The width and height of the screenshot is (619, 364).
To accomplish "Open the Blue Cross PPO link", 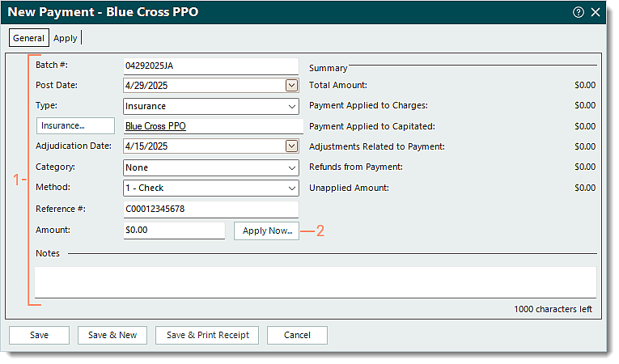I will pyautogui.click(x=155, y=126).
